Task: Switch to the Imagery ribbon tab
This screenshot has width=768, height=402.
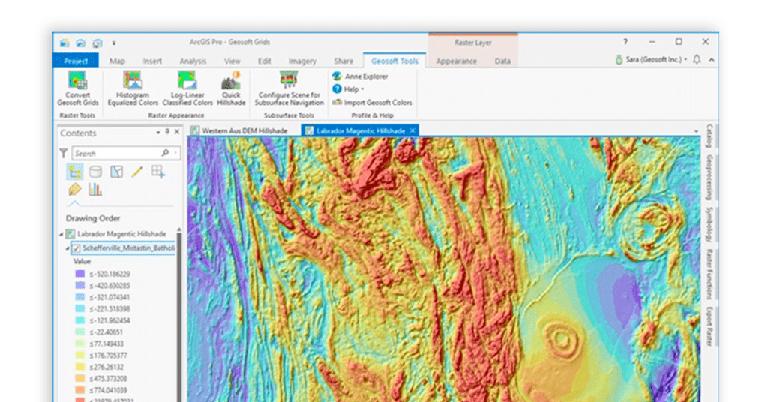Action: point(303,61)
